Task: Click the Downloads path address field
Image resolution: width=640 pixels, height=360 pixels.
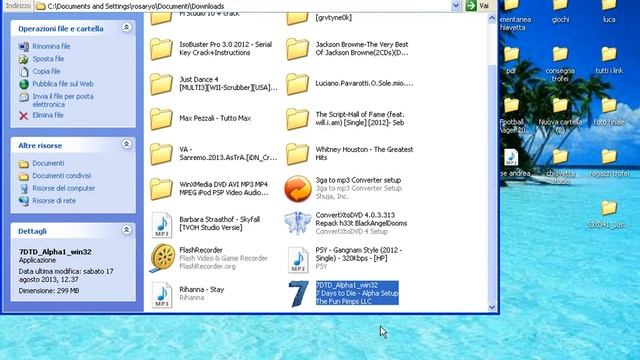Action: (242, 6)
